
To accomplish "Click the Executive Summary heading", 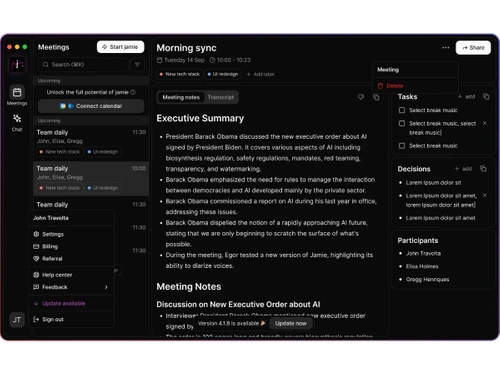I will point(200,118).
